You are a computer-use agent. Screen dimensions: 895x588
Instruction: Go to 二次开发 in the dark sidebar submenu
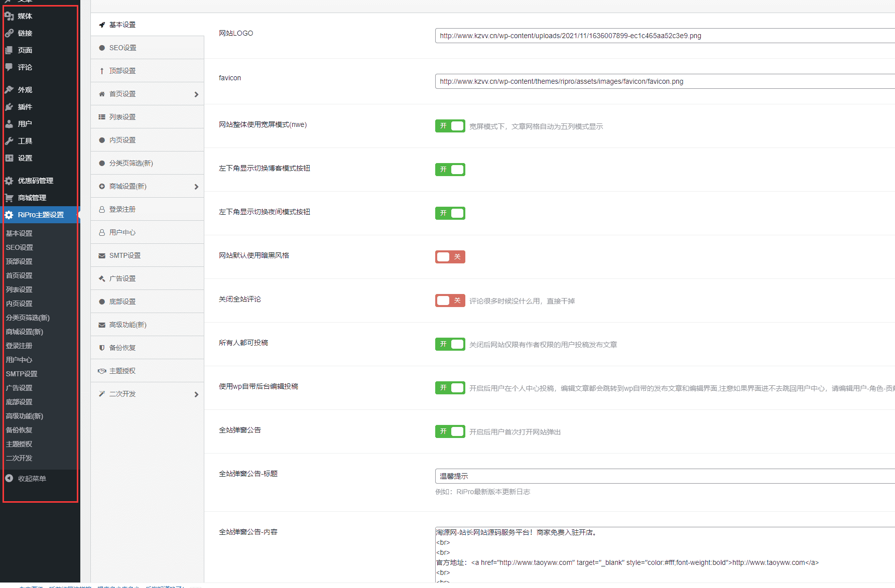19,458
